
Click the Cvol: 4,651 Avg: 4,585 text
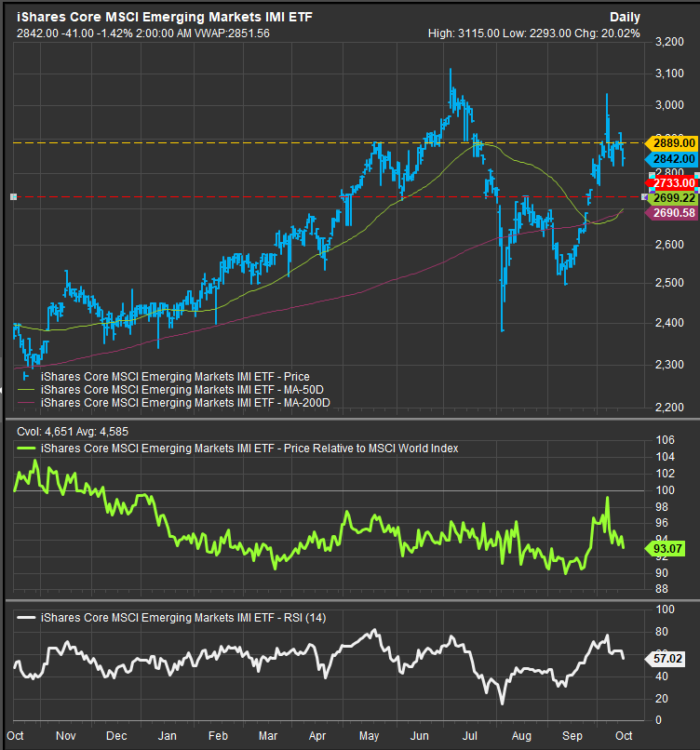coord(73,432)
